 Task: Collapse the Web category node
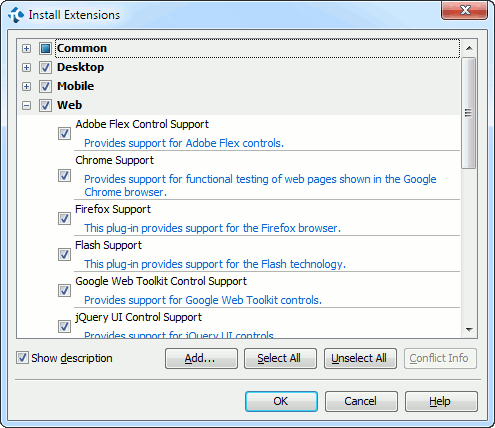[26, 106]
